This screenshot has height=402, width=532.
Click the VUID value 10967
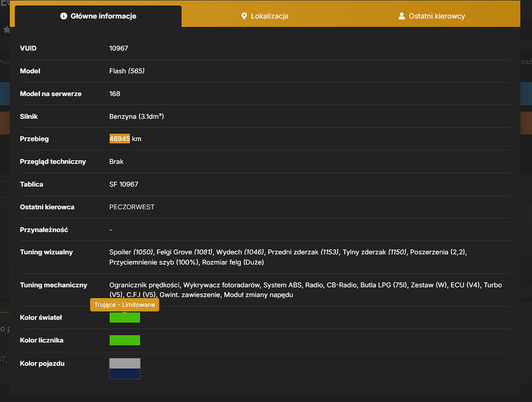[119, 48]
